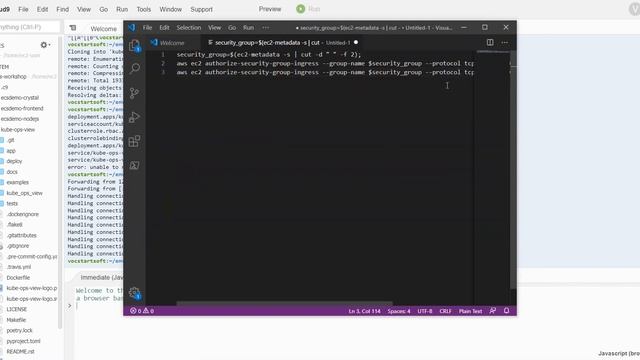Click the Cloud9 Preview button
This screenshot has width=640, height=360.
point(270,9)
